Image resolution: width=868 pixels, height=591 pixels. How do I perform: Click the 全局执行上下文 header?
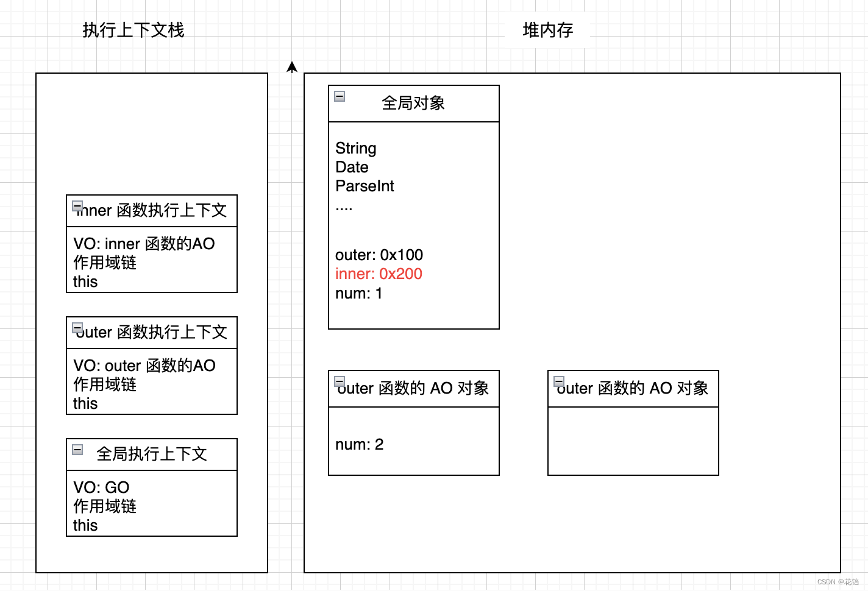pyautogui.click(x=152, y=454)
